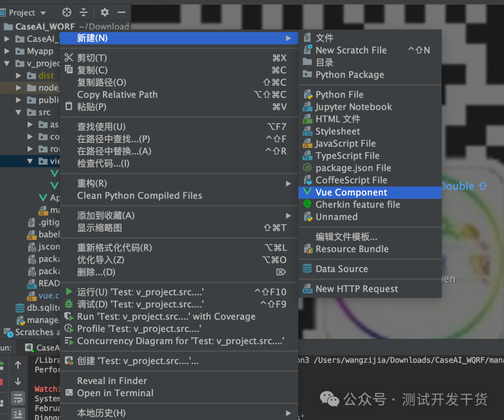
Task: Toggle scroll-to-end in the run console
Action: click(18, 414)
